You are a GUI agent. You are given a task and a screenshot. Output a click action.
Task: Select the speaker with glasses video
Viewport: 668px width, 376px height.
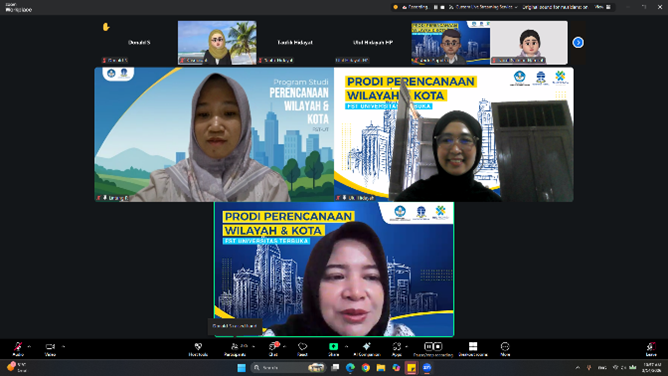[x=454, y=134]
